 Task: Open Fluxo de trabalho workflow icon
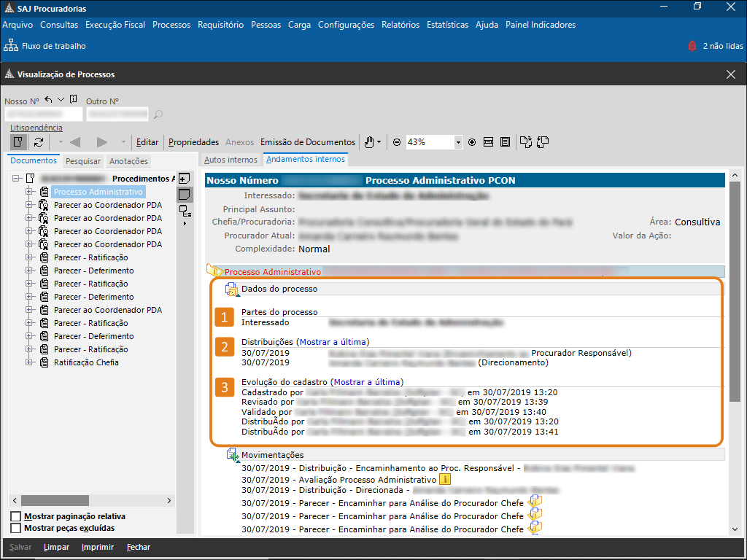click(x=10, y=46)
